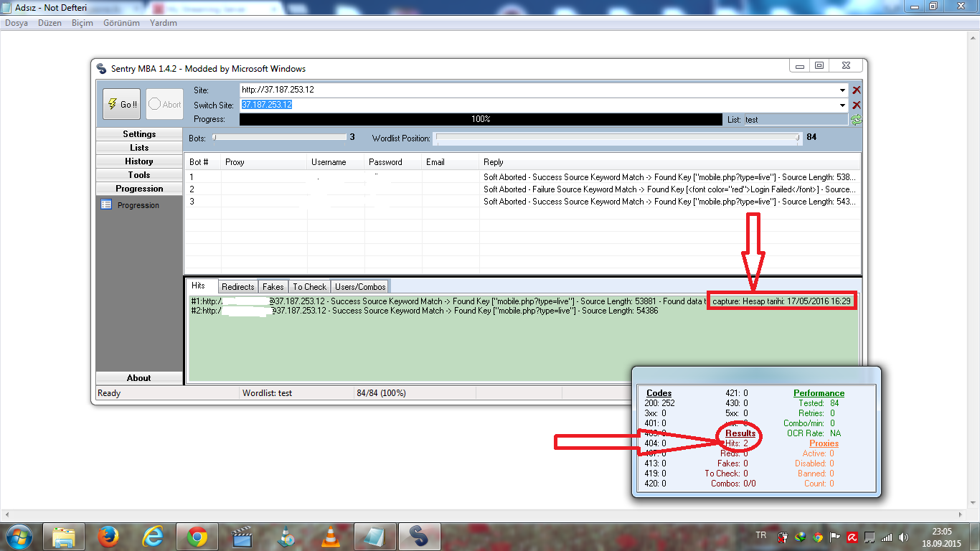The height and width of the screenshot is (551, 980).
Task: Open the Dosya menu in Notepad
Action: pyautogui.click(x=17, y=23)
